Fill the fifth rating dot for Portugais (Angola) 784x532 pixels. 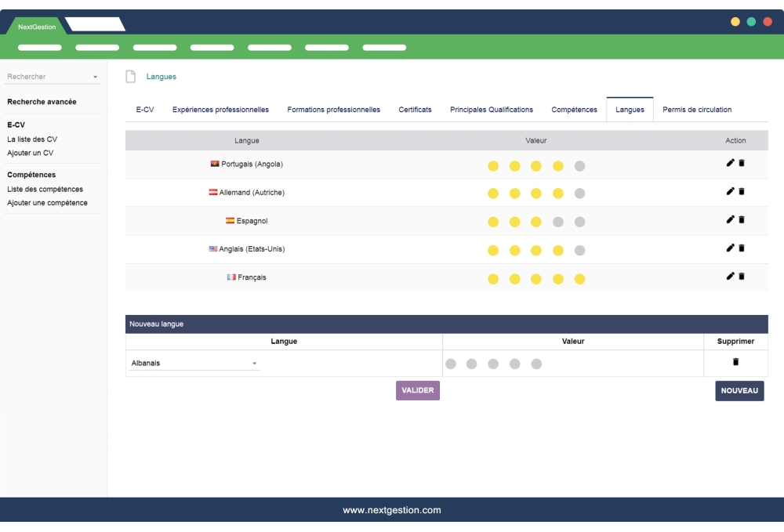click(579, 165)
